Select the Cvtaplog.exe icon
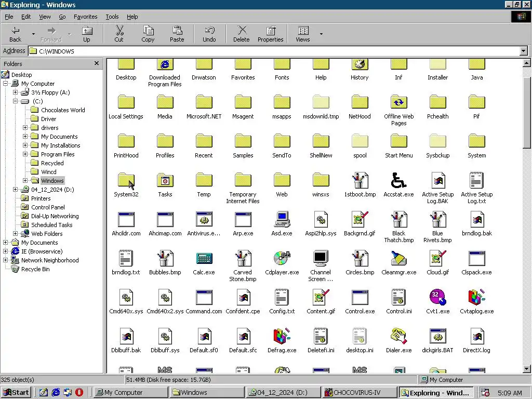 [477, 298]
